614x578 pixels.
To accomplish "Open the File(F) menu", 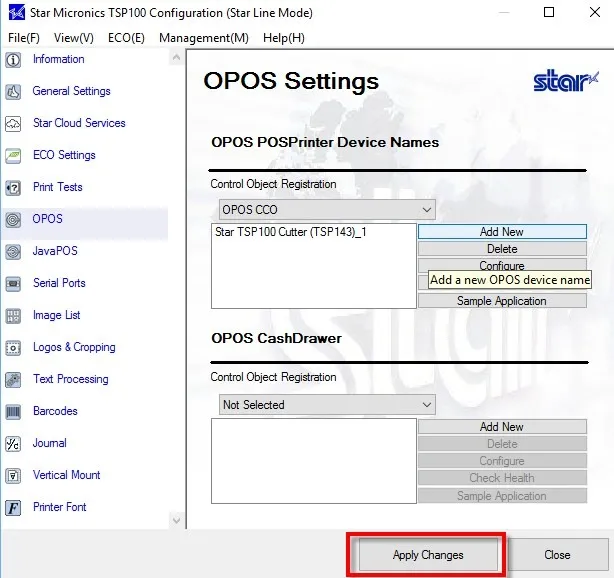I will (24, 38).
